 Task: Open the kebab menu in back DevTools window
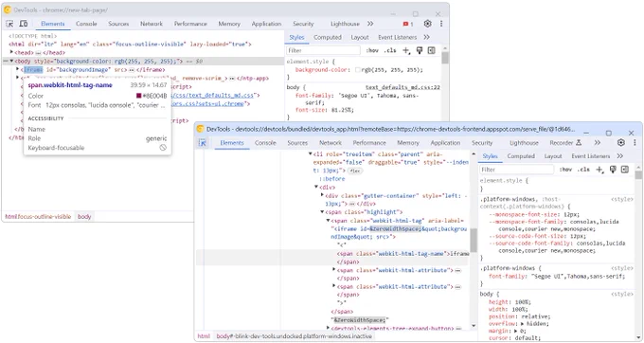[x=441, y=24]
